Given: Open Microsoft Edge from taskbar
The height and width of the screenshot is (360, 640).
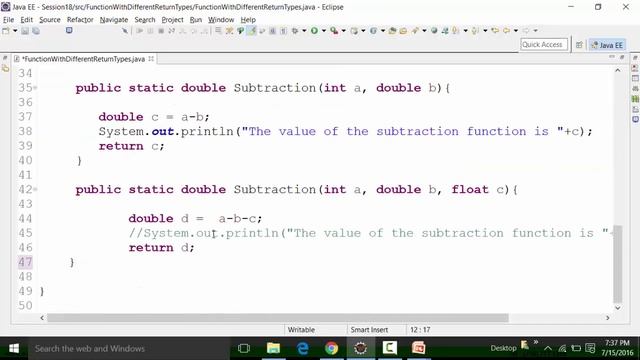Looking at the screenshot, I should click(302, 348).
